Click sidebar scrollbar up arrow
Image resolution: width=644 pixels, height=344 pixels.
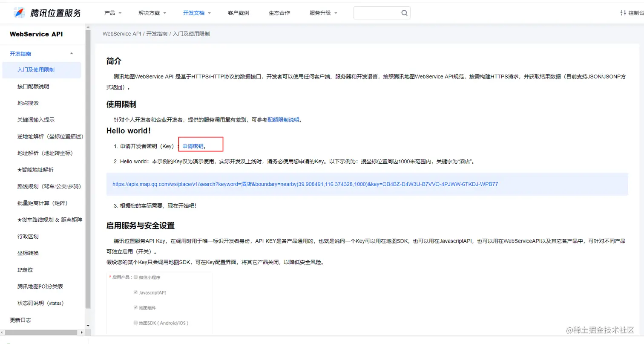(88, 28)
